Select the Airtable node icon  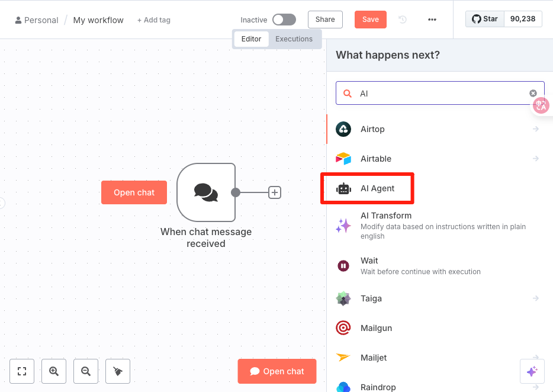coord(343,159)
